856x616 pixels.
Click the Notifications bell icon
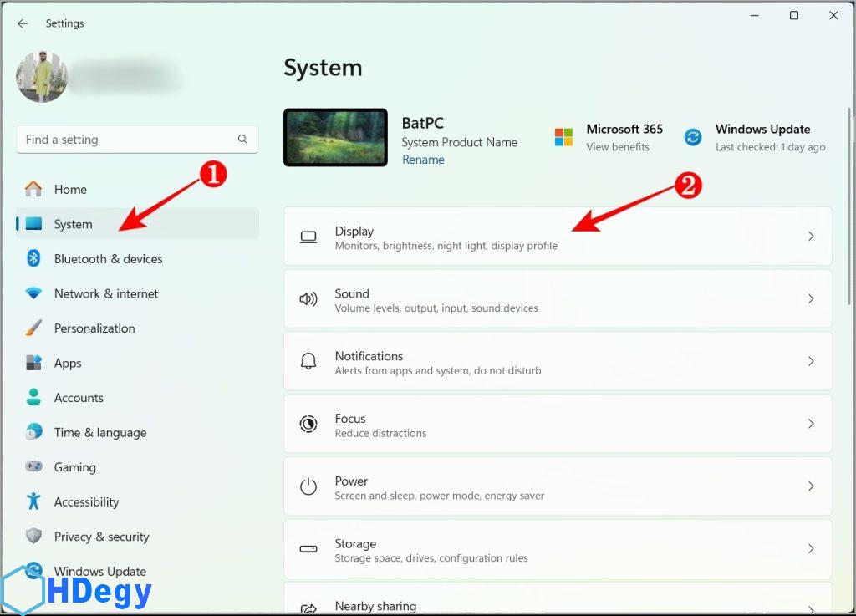[x=308, y=362]
